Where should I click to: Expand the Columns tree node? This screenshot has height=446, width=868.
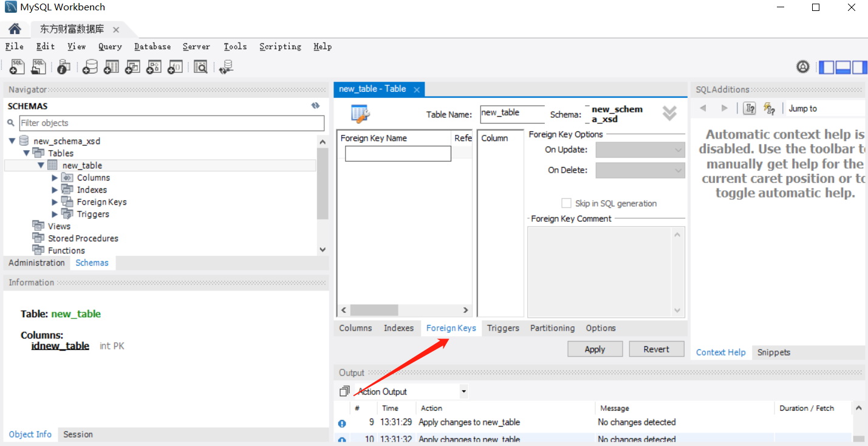click(x=55, y=177)
